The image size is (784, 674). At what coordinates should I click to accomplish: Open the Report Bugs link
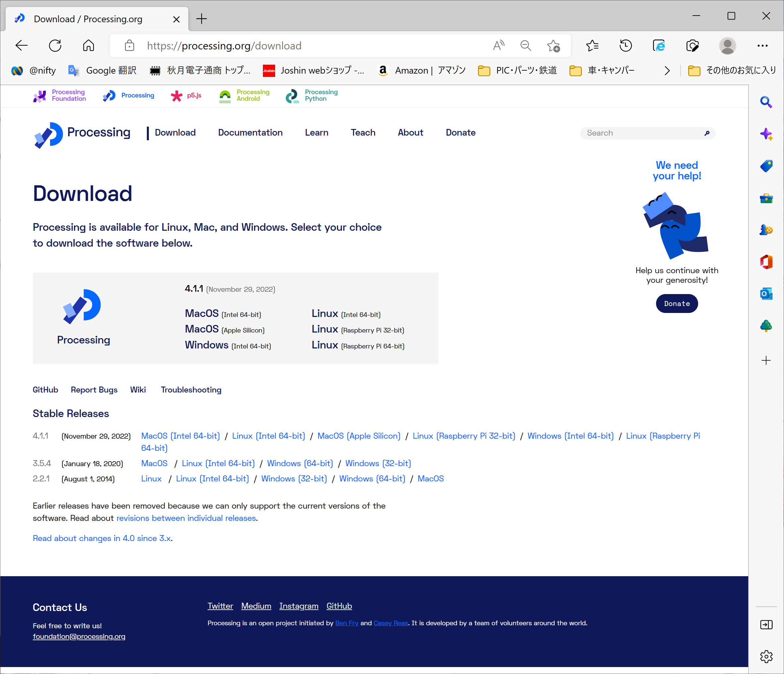94,390
